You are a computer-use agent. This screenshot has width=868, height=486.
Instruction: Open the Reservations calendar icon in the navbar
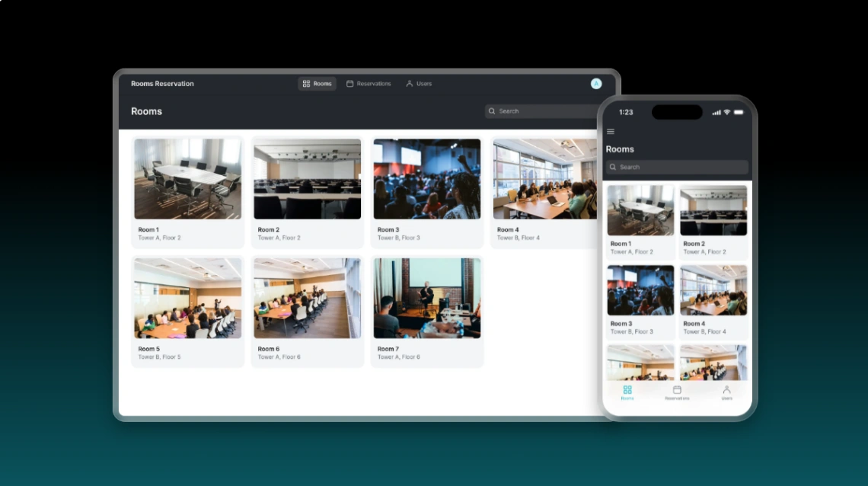pyautogui.click(x=349, y=84)
